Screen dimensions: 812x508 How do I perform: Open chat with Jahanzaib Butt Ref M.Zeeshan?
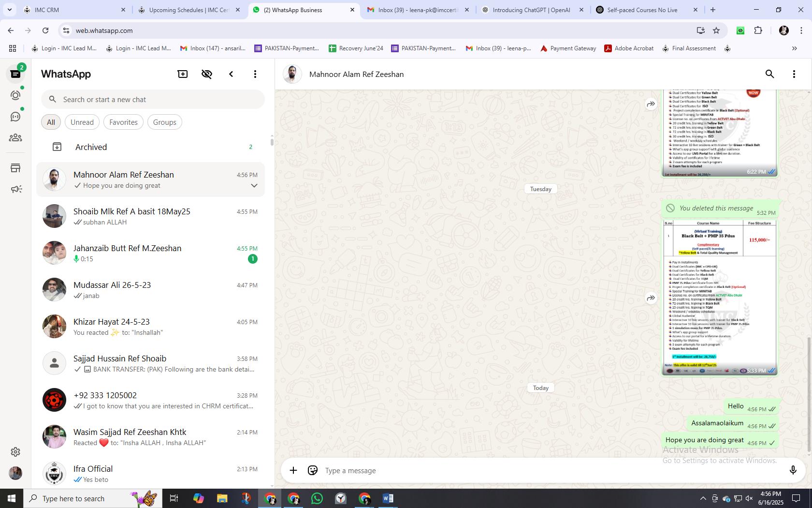pyautogui.click(x=151, y=253)
